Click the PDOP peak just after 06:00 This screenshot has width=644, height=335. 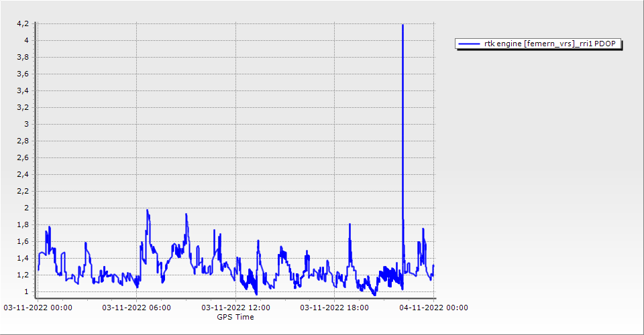click(148, 210)
